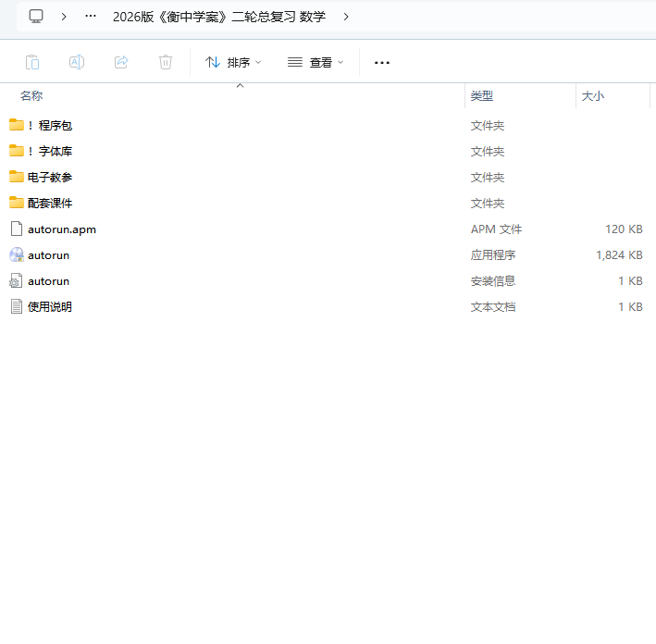This screenshot has height=644, width=656.
Task: Open the 排序 sort dropdown
Action: 233,62
